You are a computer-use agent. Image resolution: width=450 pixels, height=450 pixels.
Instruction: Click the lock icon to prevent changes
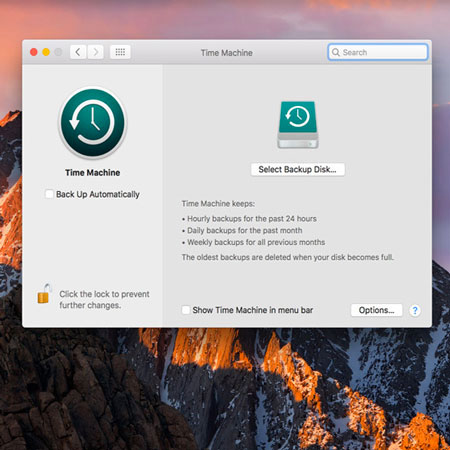click(x=44, y=294)
